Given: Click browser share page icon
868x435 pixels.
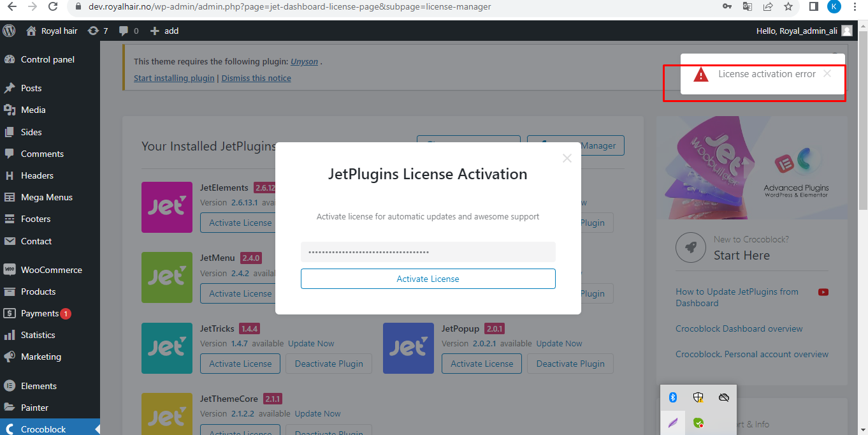Looking at the screenshot, I should pyautogui.click(x=768, y=6).
